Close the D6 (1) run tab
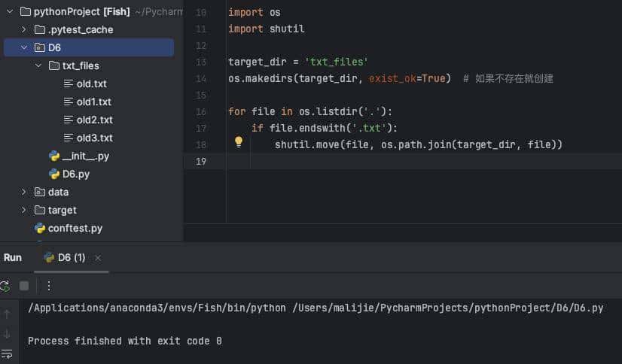Viewport: 622px width, 364px height. pos(98,258)
